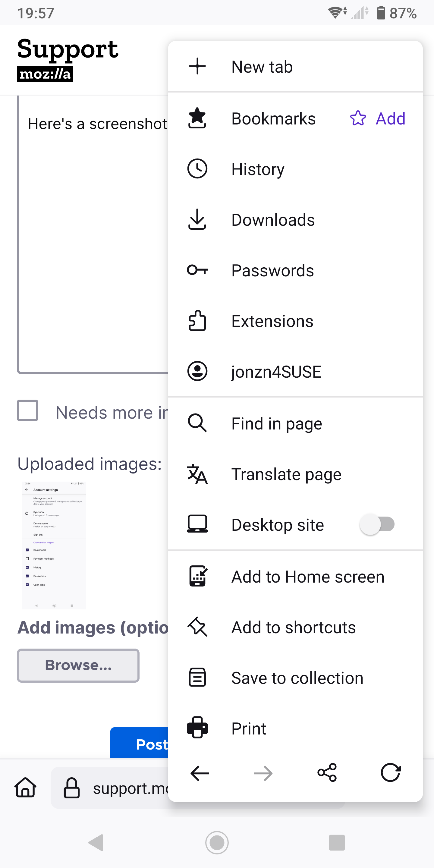Open Extensions menu entry

click(295, 321)
